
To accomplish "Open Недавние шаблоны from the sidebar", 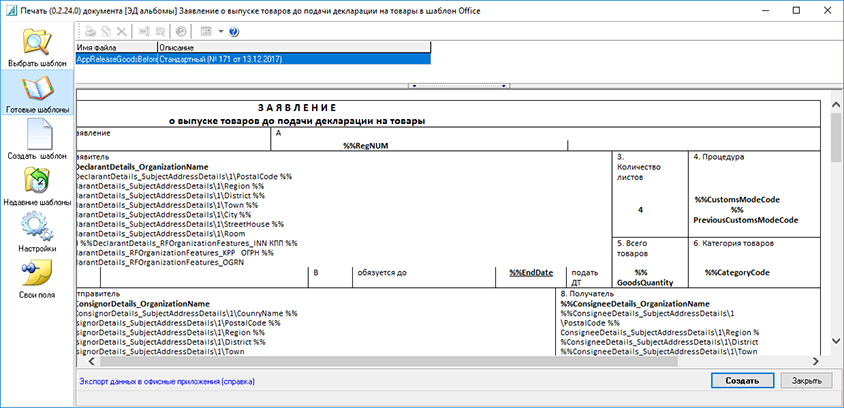I will pos(37,184).
